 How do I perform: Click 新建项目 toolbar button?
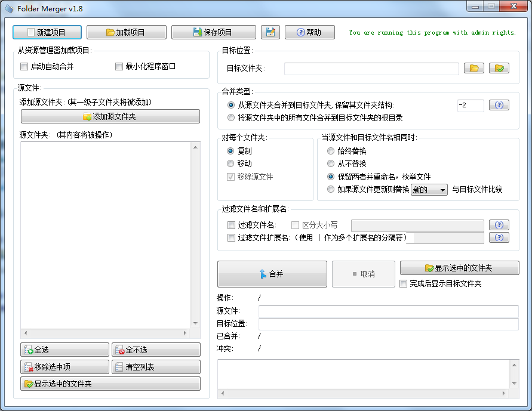point(47,32)
